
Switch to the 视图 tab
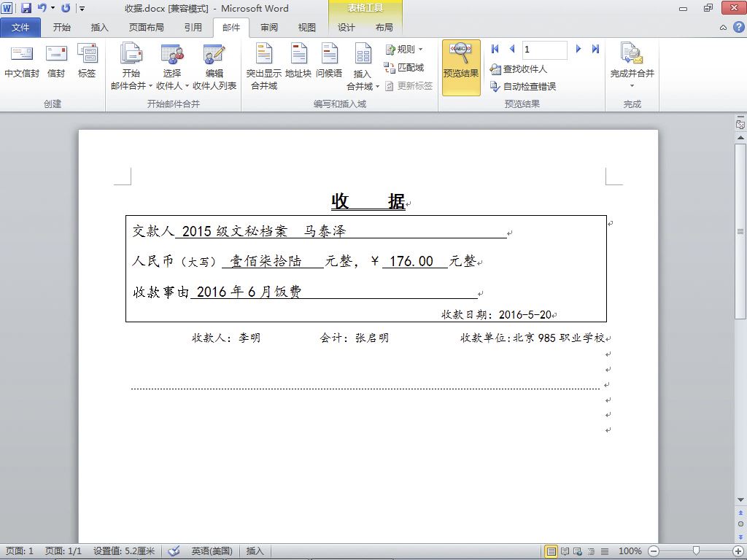click(307, 28)
